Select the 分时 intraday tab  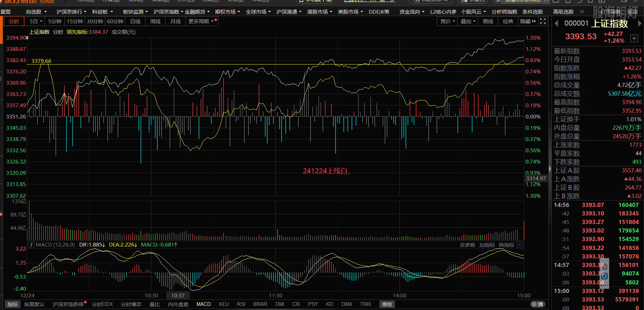click(14, 21)
